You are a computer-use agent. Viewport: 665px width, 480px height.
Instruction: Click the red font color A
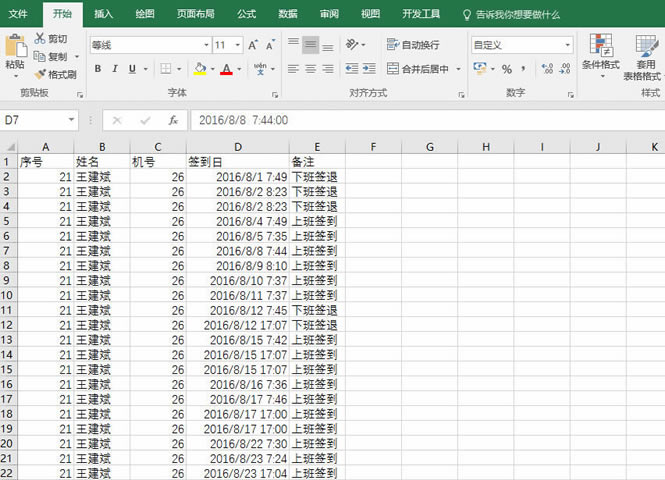click(x=226, y=69)
